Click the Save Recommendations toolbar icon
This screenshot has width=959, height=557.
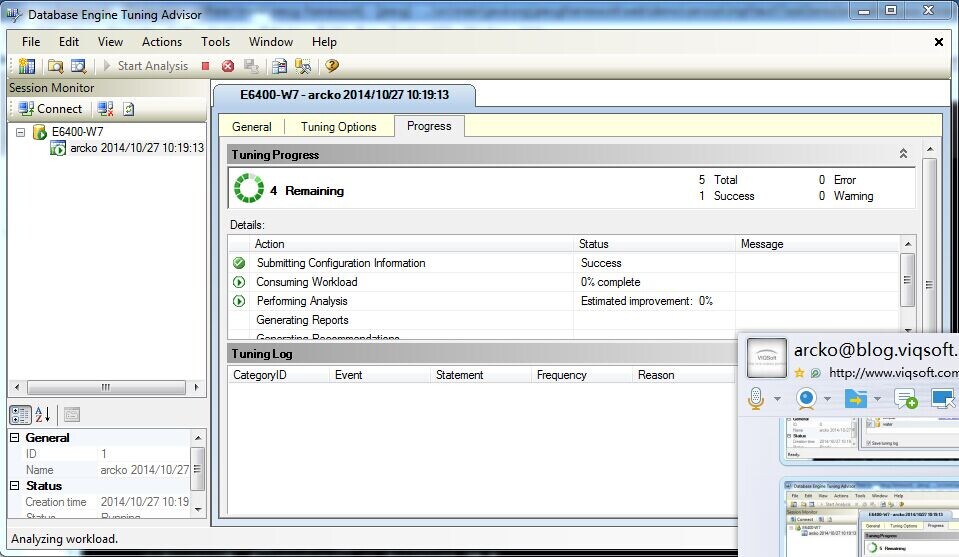pos(280,65)
